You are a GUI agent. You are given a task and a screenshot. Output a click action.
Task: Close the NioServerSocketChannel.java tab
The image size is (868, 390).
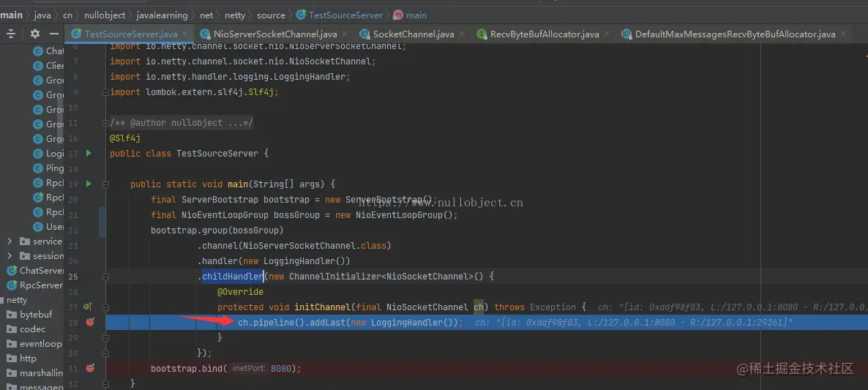pos(345,34)
